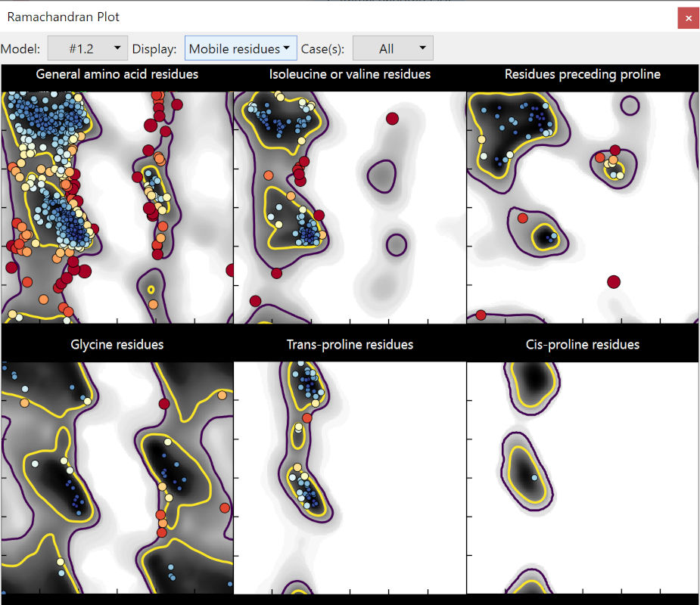Click the 'Glycine residues' heading
Image resolution: width=700 pixels, height=605 pixels.
point(117,344)
